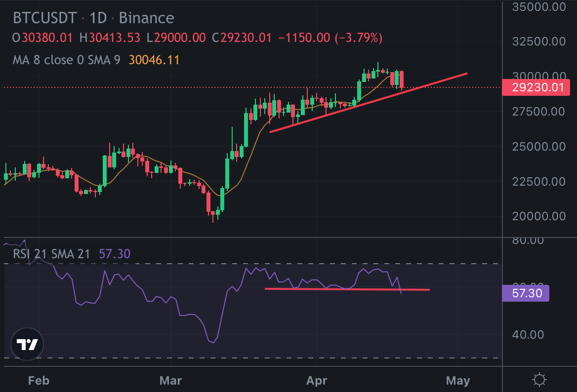Screen dimensions: 577x392
Task: Select the high value H30413.53
Action: (x=110, y=38)
